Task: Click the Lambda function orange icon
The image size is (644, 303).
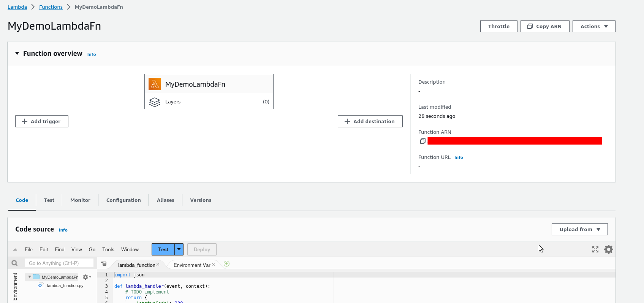Action: 155,84
